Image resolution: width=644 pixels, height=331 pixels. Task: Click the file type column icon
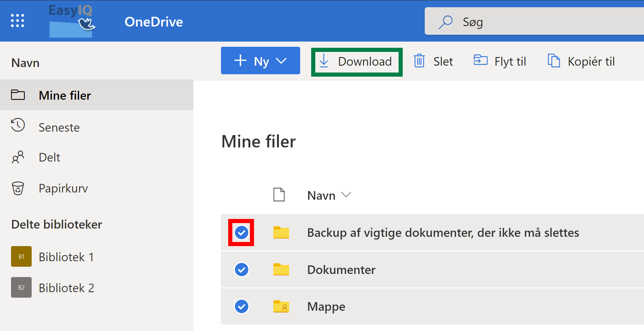pyautogui.click(x=279, y=195)
